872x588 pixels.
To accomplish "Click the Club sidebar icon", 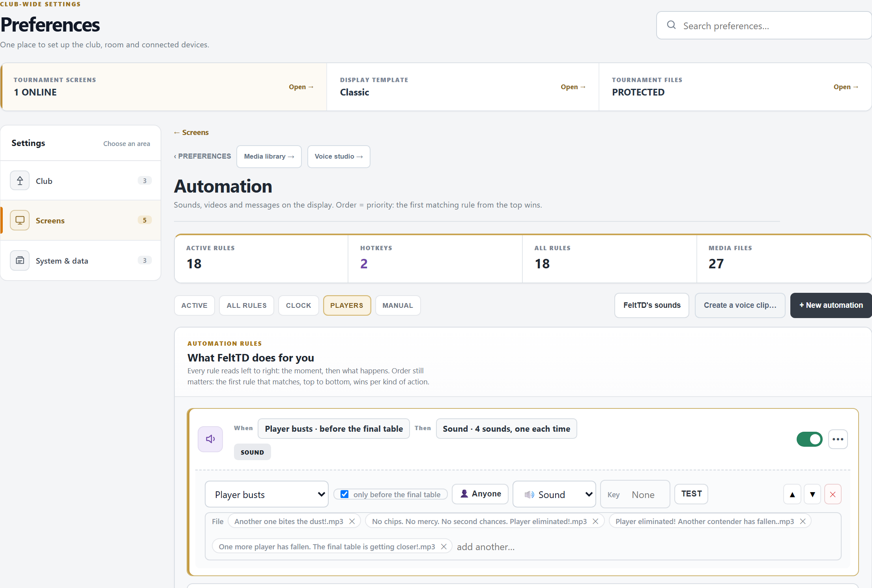I will pos(20,181).
